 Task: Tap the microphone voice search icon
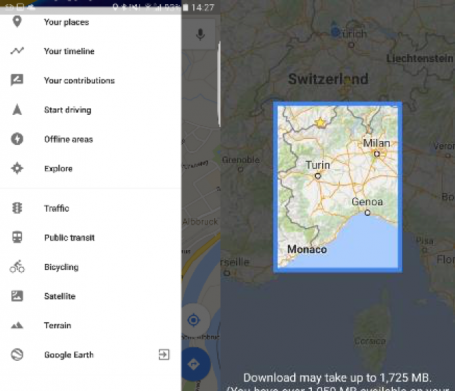[200, 34]
